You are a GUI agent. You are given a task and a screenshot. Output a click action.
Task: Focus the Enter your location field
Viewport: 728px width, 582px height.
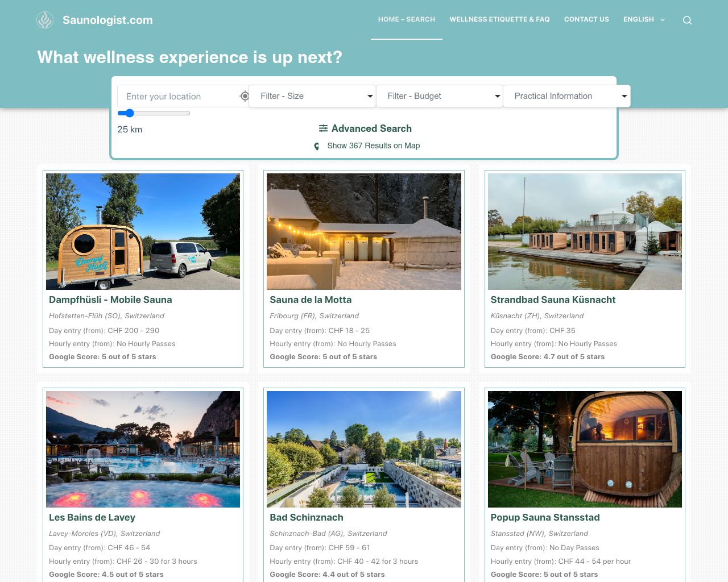coord(183,96)
